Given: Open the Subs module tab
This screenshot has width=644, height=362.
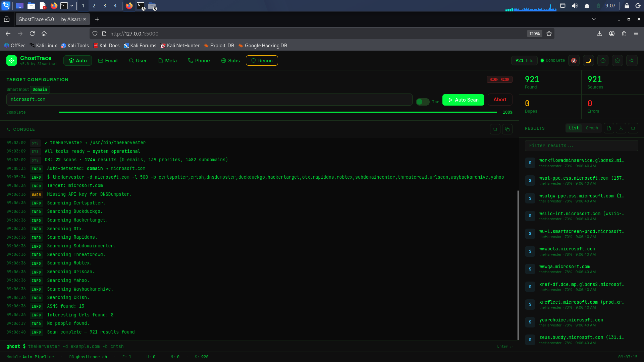Looking at the screenshot, I should pyautogui.click(x=230, y=61).
